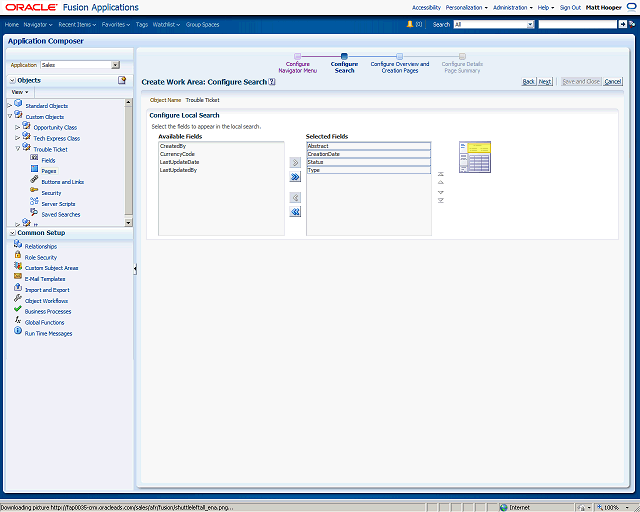Click the Object Workflows wrench icon
The image size is (640, 512).
point(18,298)
